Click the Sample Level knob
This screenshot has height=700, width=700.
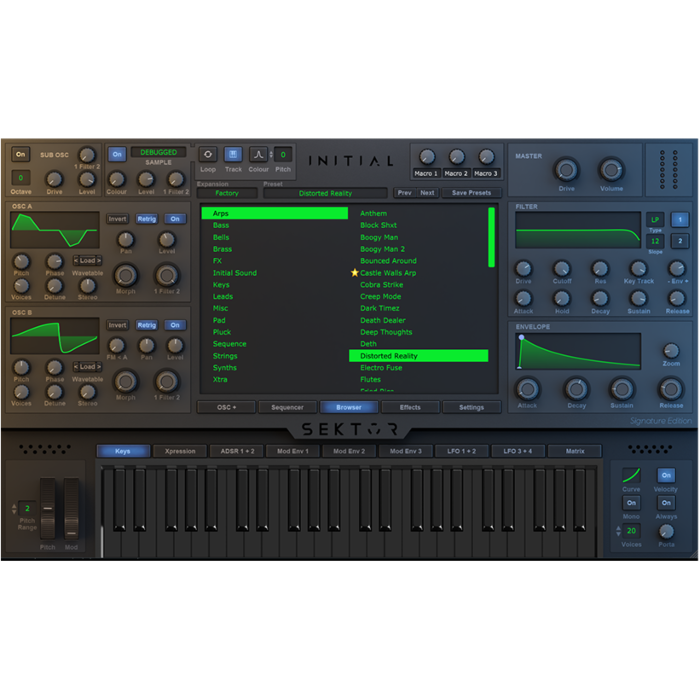[146, 179]
